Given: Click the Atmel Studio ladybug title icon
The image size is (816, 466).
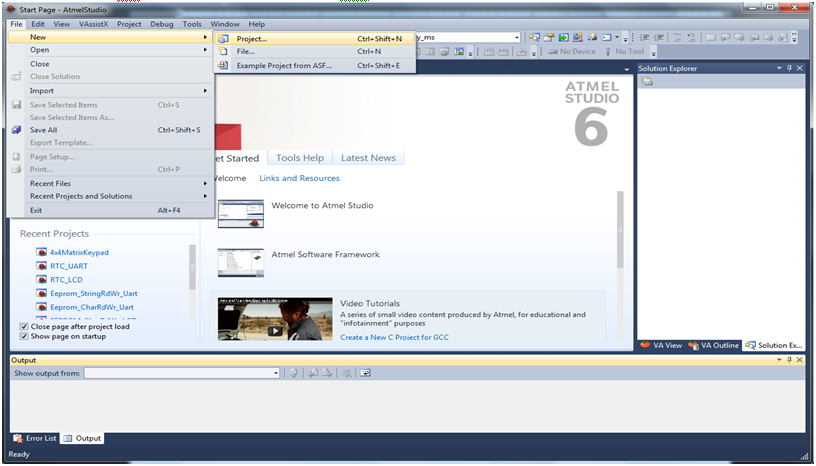Looking at the screenshot, I should coord(11,10).
